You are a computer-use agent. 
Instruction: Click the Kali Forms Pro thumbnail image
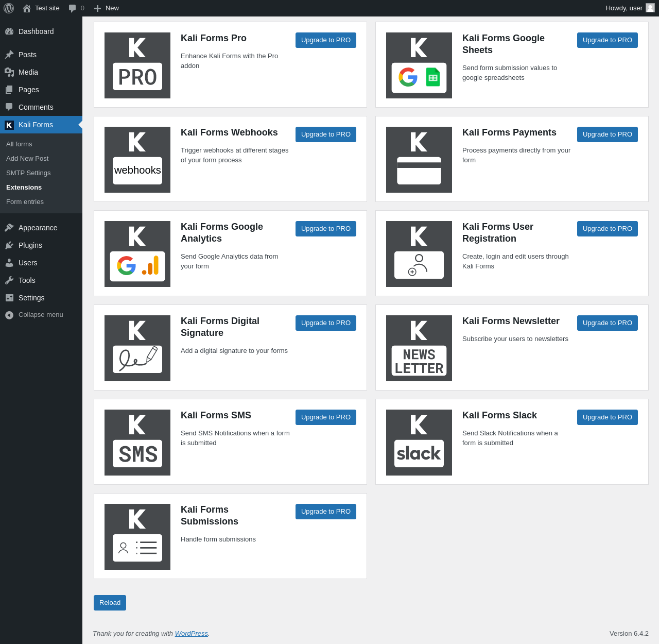click(137, 65)
